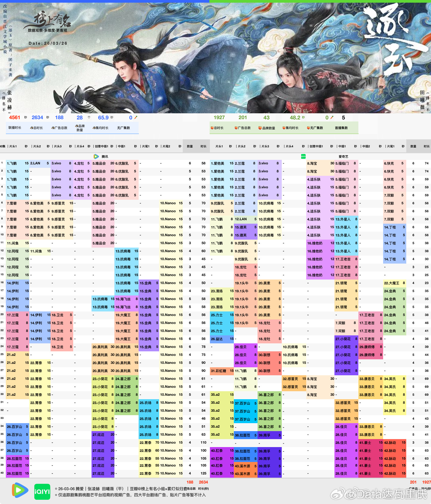Click the green 43 brand count

pyautogui.click(x=266, y=118)
